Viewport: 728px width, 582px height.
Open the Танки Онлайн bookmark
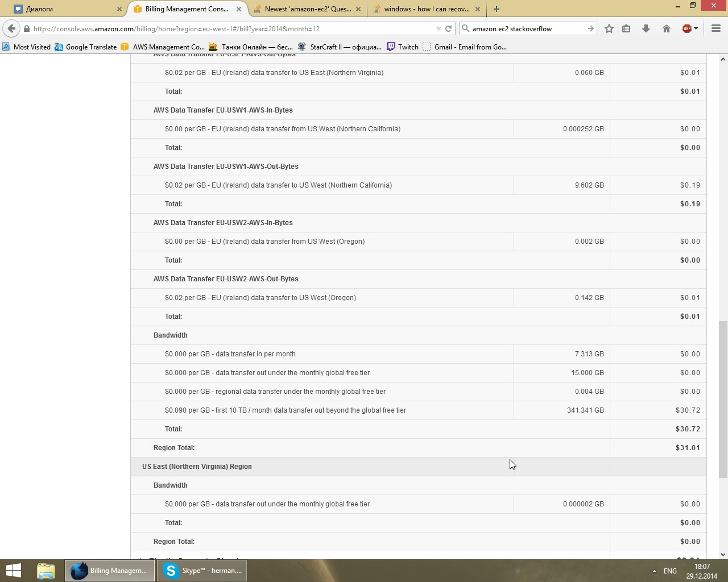251,47
